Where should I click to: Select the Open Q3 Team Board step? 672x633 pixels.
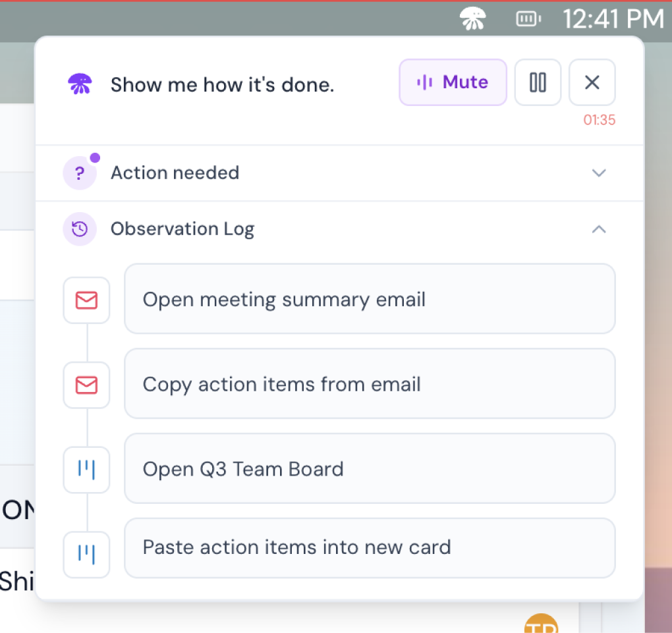click(x=370, y=468)
